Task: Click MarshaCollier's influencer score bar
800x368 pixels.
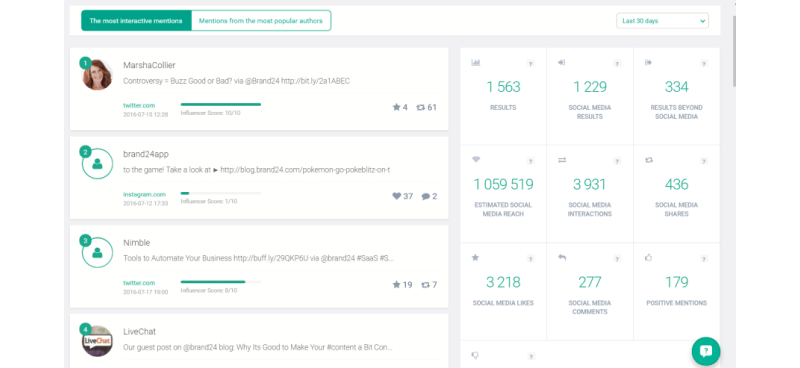Action: (220, 105)
